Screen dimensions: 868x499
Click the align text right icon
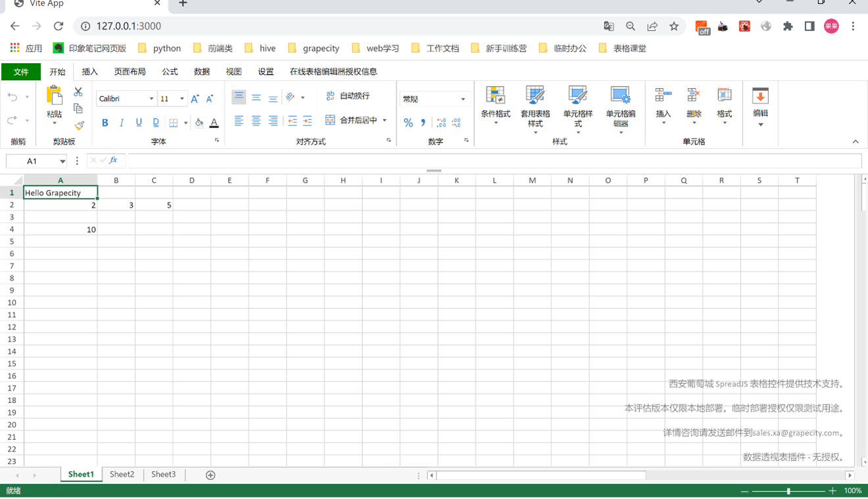pyautogui.click(x=273, y=121)
